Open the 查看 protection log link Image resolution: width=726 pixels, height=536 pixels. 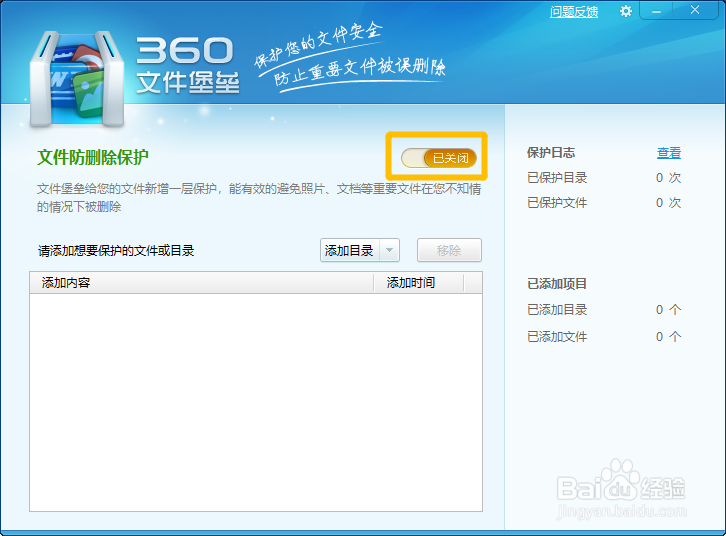[669, 153]
